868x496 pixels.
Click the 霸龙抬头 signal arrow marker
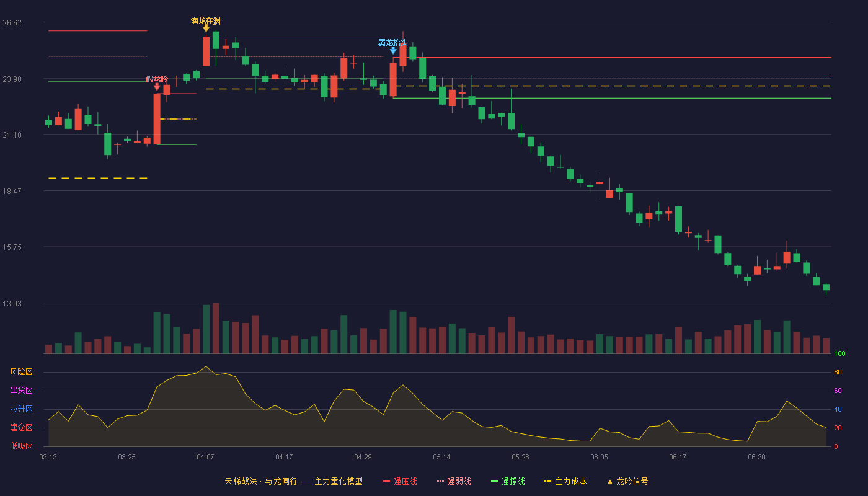click(393, 50)
